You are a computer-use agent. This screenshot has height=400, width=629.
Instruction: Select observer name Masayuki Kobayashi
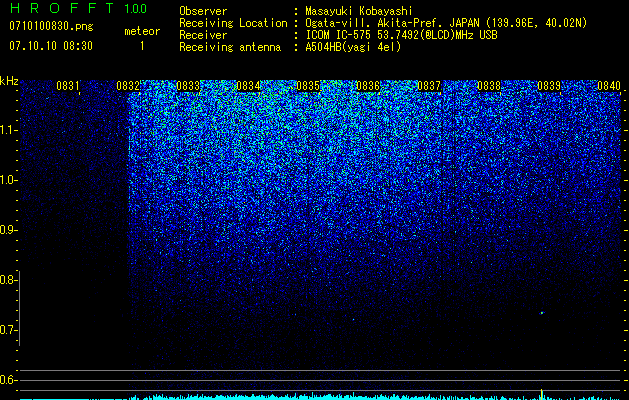click(x=359, y=11)
